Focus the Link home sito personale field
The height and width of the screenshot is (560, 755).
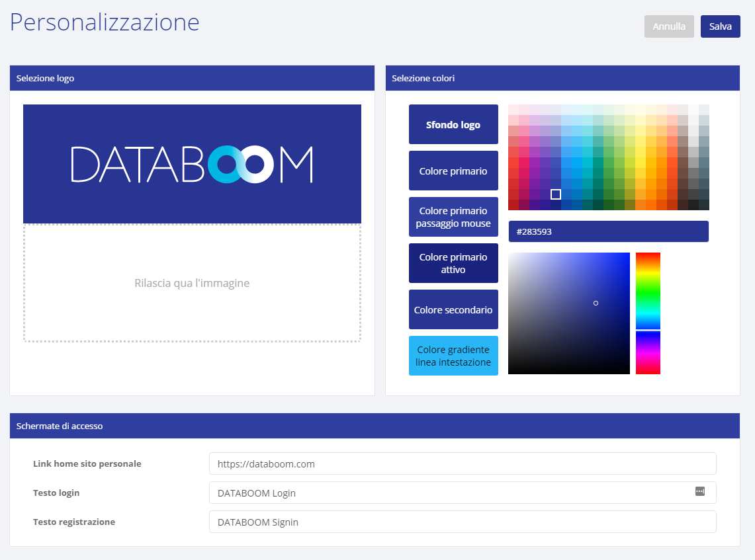[x=463, y=463]
